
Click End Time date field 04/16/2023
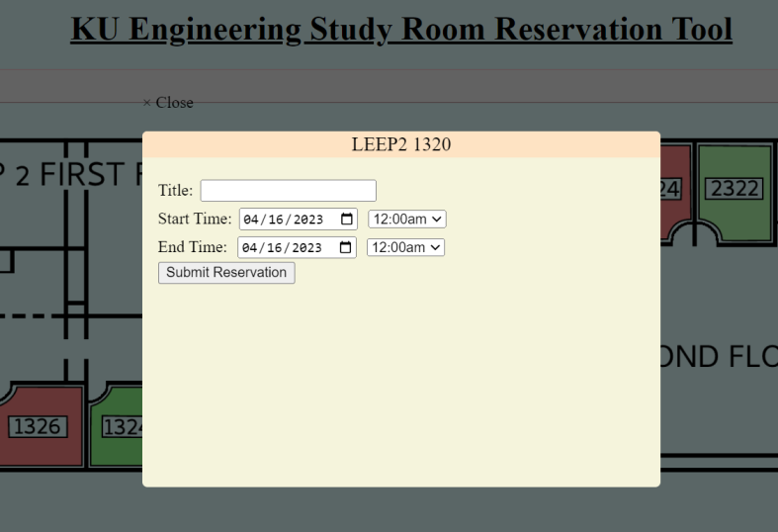click(297, 247)
